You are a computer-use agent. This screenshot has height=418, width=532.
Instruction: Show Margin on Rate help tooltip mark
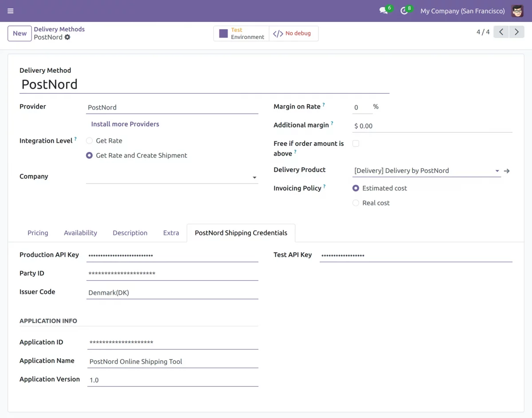[x=324, y=105]
